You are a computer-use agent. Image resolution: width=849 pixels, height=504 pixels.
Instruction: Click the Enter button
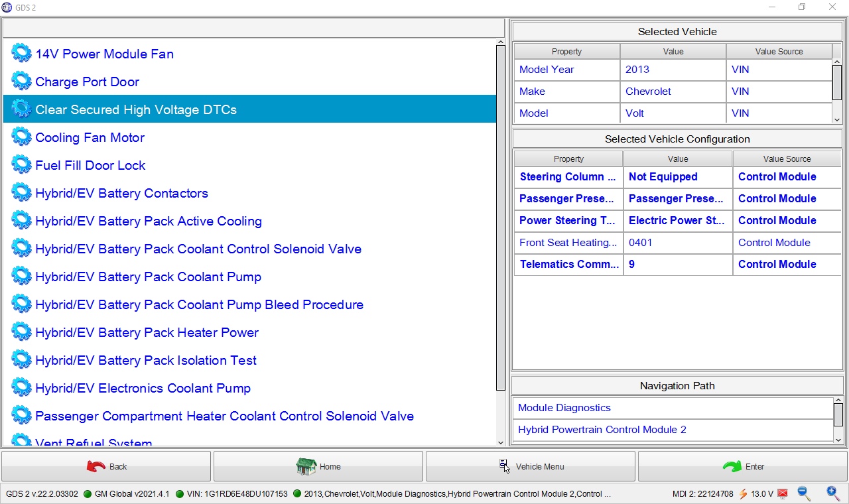743,466
